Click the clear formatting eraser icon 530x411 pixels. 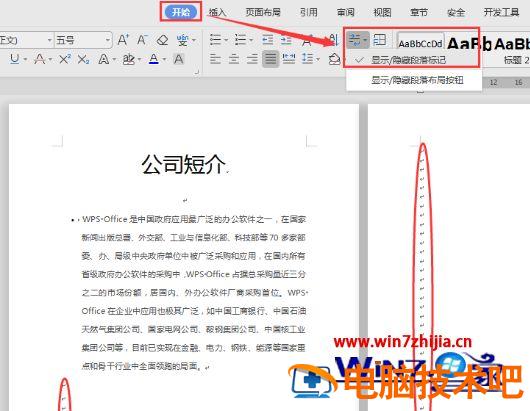coord(162,41)
